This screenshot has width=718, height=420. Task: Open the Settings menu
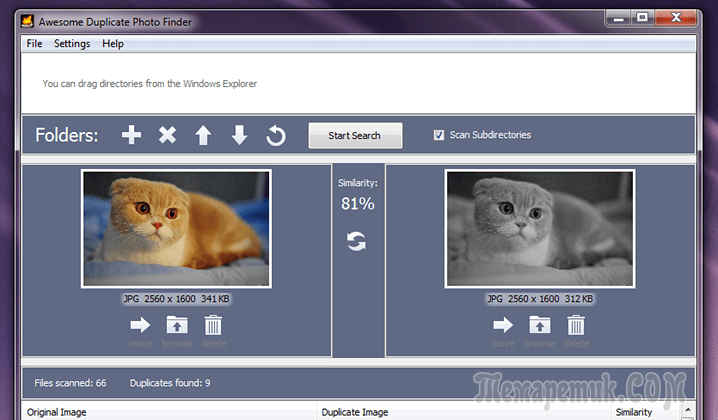(x=72, y=44)
